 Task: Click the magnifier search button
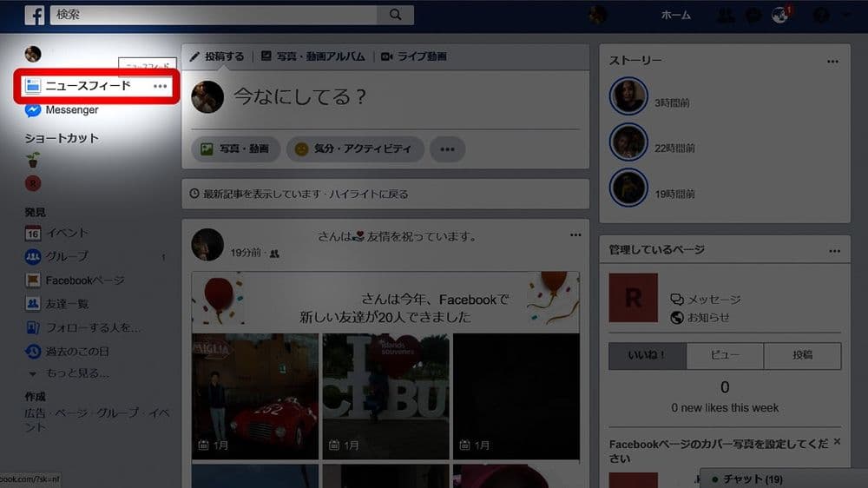click(395, 15)
